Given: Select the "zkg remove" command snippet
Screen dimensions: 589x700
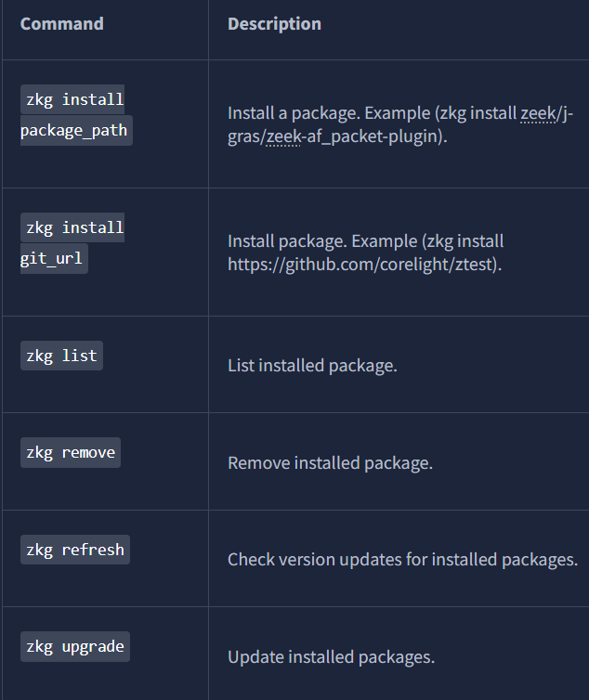Looking at the screenshot, I should click(x=71, y=452).
